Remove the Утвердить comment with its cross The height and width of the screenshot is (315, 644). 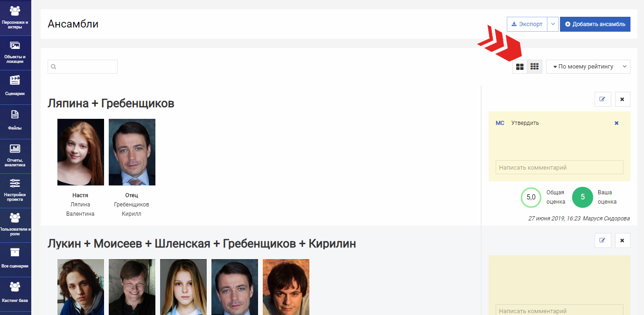616,123
